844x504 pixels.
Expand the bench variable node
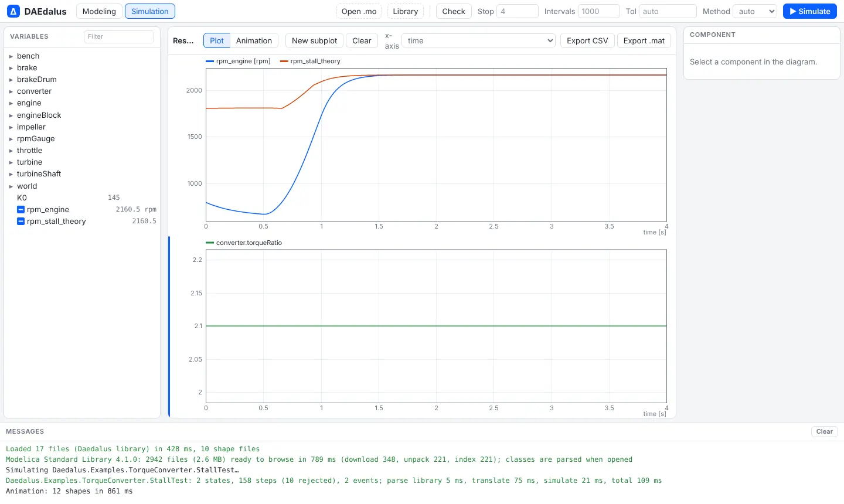click(11, 56)
